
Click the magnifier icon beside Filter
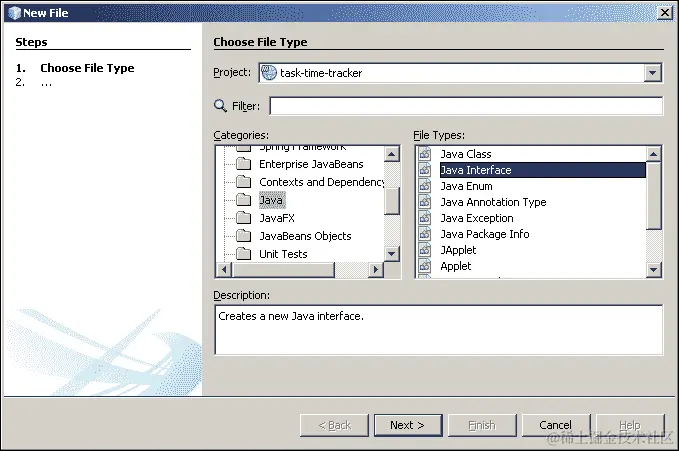[220, 105]
